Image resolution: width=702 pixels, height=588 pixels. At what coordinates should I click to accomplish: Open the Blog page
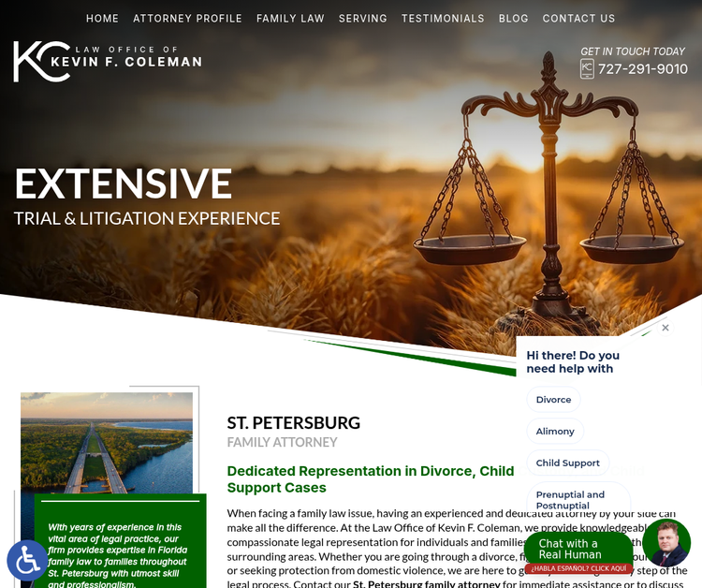514,19
